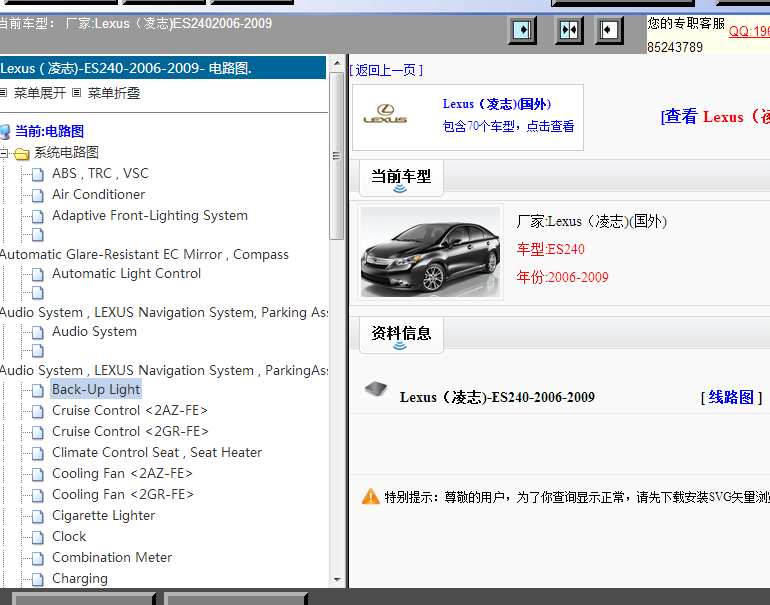Switch to the 资料信息 tab
Image resolution: width=770 pixels, height=605 pixels.
click(x=401, y=334)
